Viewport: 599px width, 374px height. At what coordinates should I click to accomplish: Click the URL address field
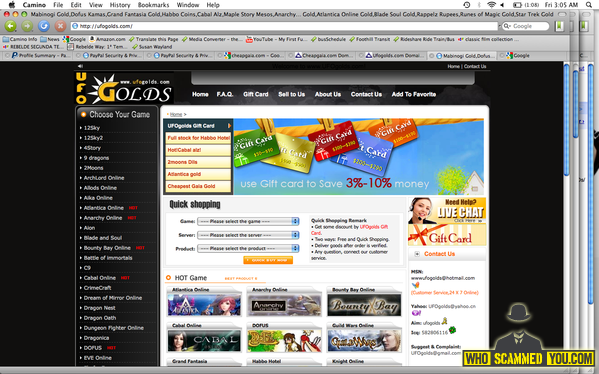pyautogui.click(x=284, y=26)
